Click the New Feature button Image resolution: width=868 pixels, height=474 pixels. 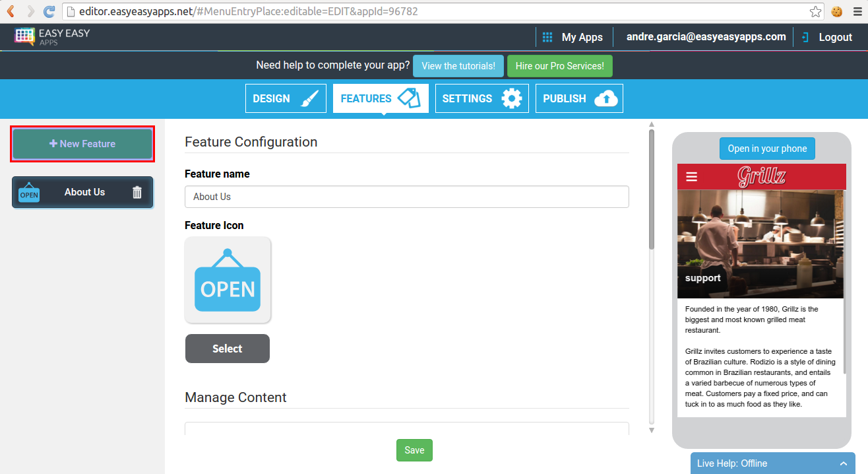[x=82, y=143]
